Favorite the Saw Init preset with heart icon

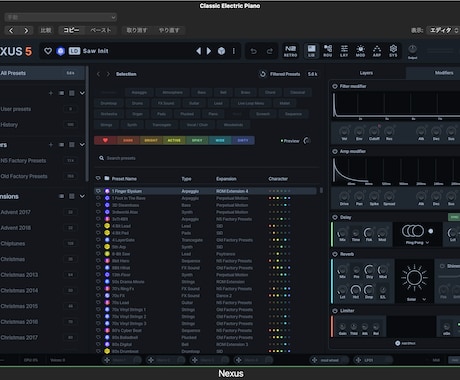[x=48, y=51]
